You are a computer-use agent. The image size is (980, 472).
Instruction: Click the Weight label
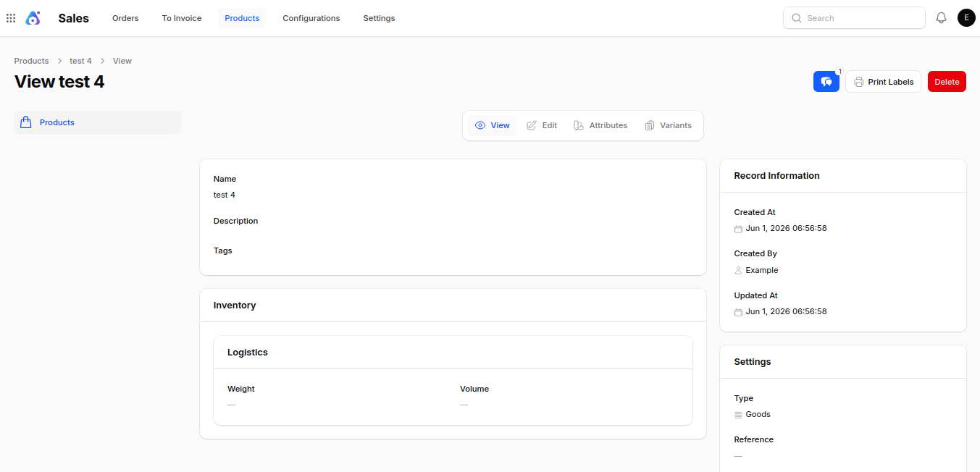(x=241, y=389)
